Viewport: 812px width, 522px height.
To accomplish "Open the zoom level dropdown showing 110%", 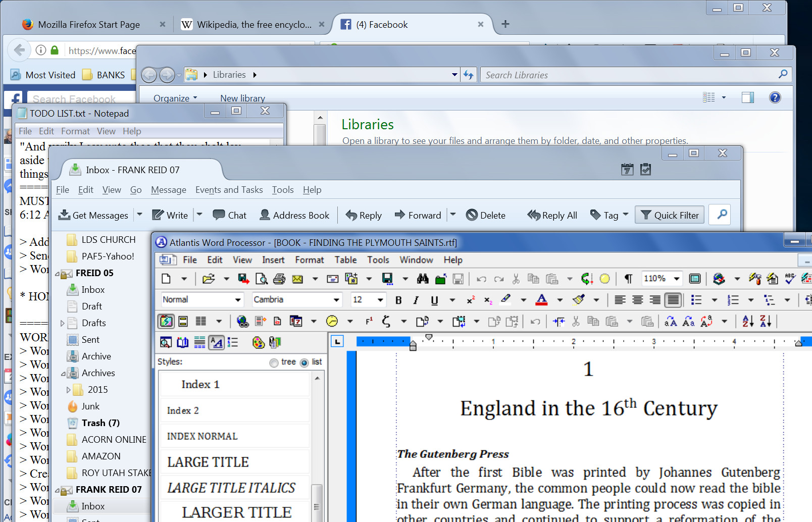I will click(x=676, y=279).
